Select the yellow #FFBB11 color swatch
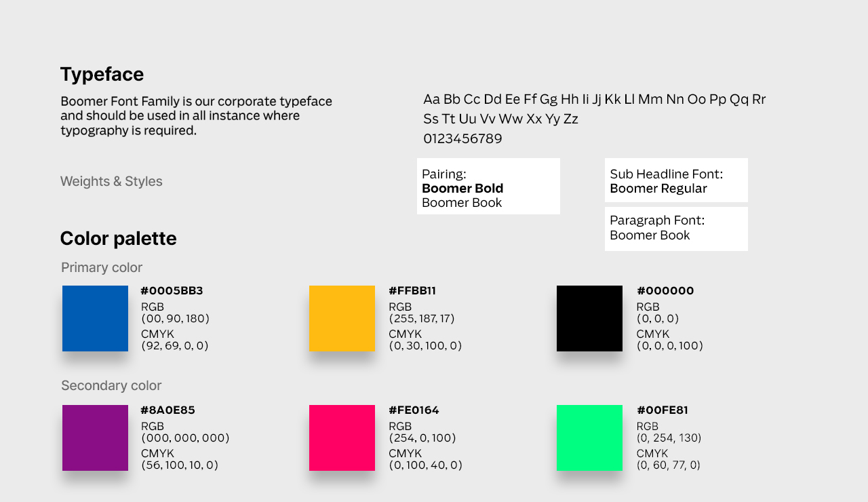 [342, 318]
